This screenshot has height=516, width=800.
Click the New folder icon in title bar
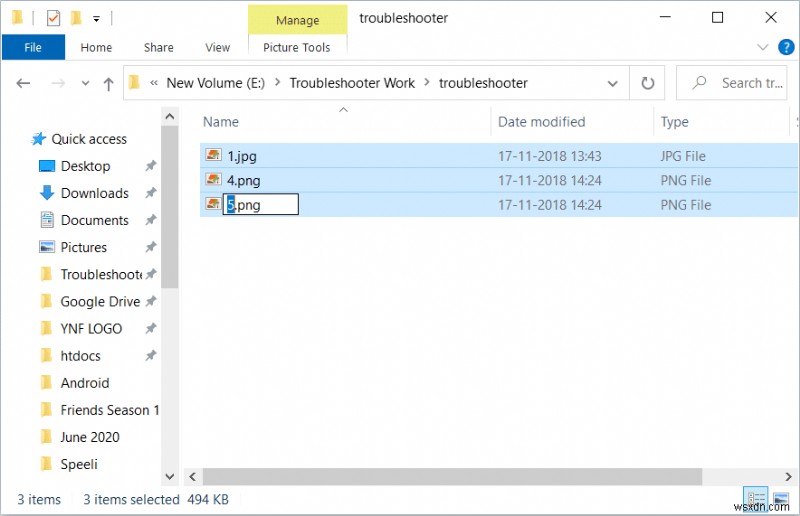click(x=76, y=18)
